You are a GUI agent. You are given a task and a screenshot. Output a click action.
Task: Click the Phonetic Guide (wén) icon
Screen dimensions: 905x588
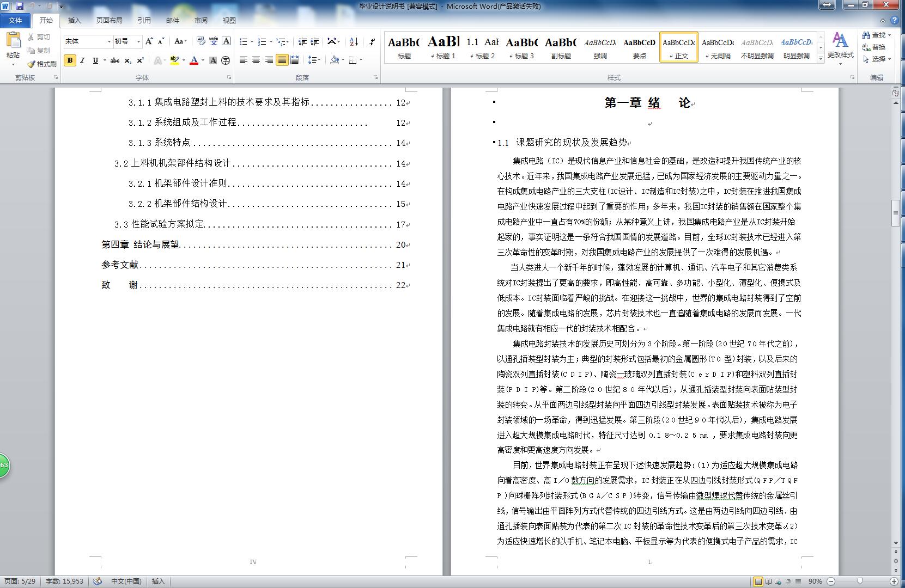[x=214, y=41]
